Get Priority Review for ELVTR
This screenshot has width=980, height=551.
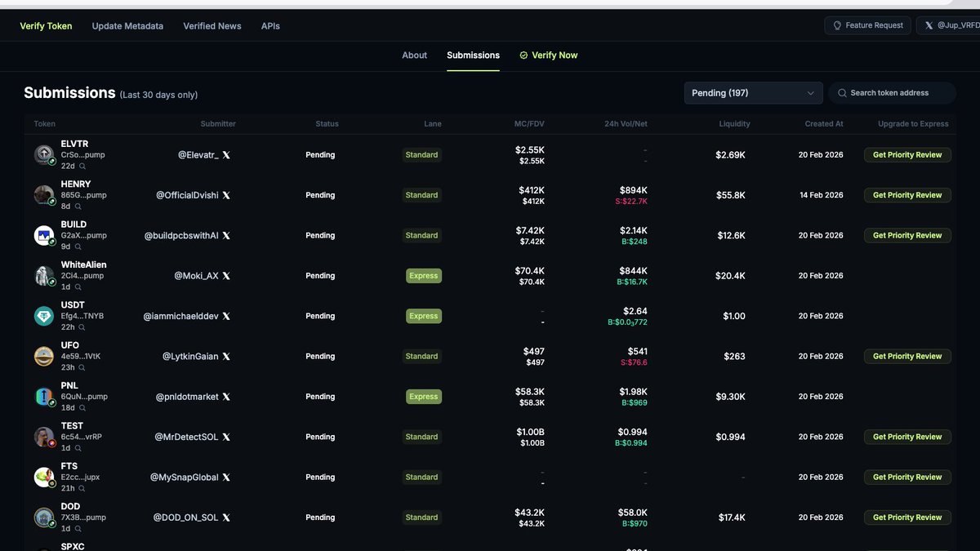point(907,155)
